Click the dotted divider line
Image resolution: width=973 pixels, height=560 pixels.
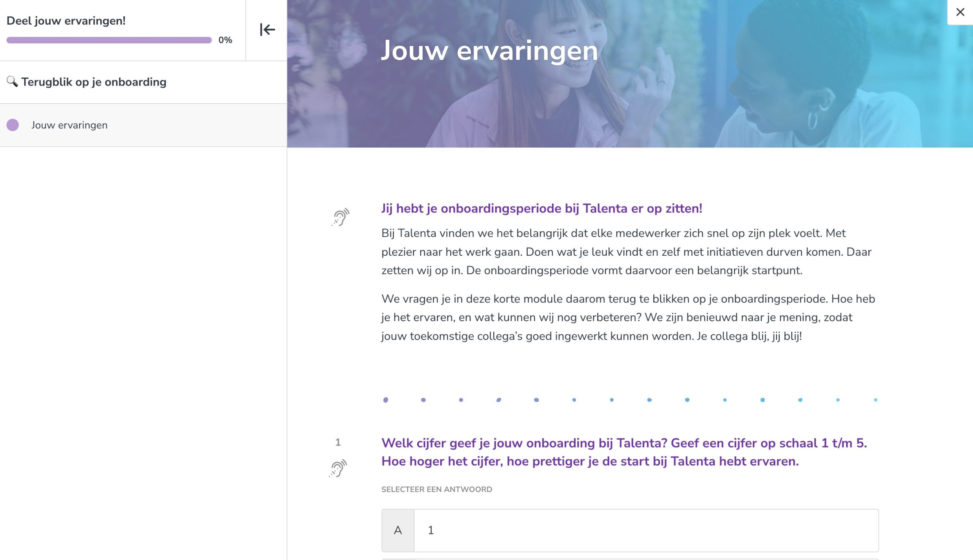pyautogui.click(x=630, y=400)
